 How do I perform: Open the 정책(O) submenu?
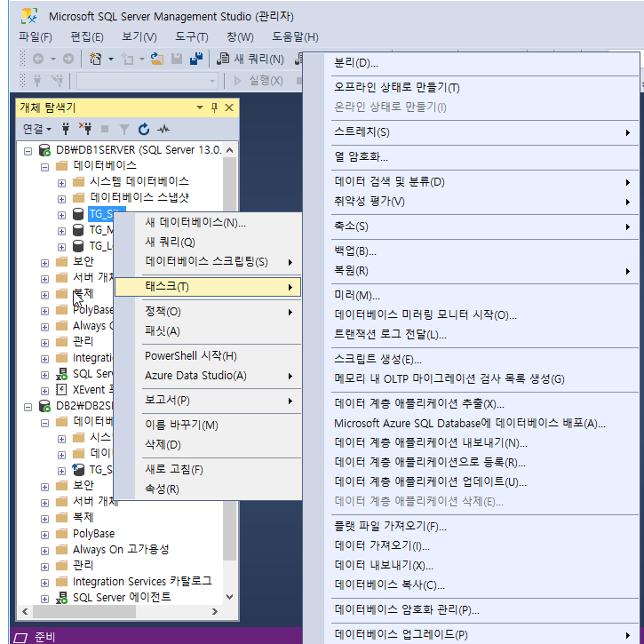(x=208, y=312)
